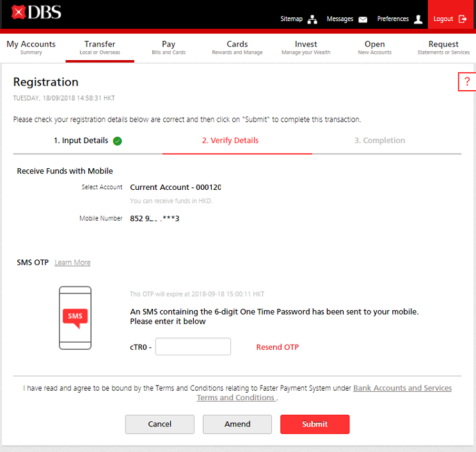Open the red question mark help icon
Viewport: 476px width, 452px height.
coord(467,82)
